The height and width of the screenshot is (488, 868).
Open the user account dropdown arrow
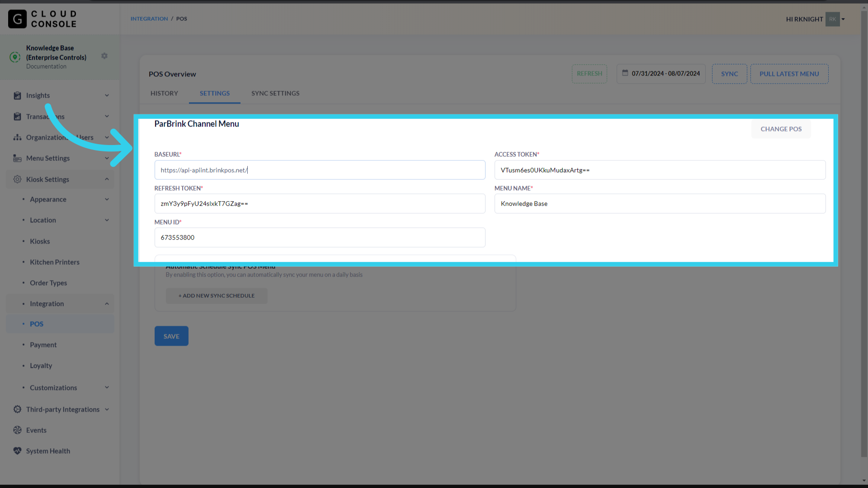[x=843, y=19]
